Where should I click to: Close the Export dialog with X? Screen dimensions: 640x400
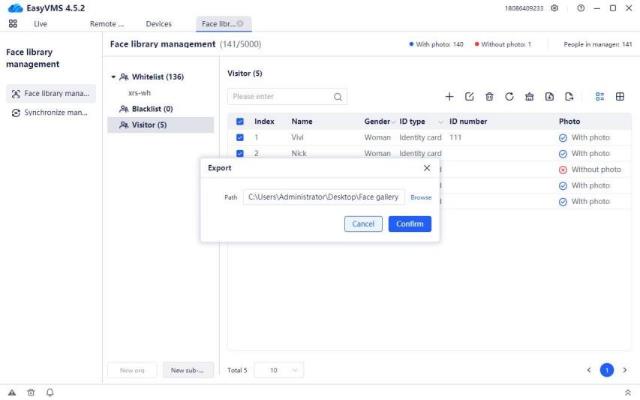tap(427, 168)
